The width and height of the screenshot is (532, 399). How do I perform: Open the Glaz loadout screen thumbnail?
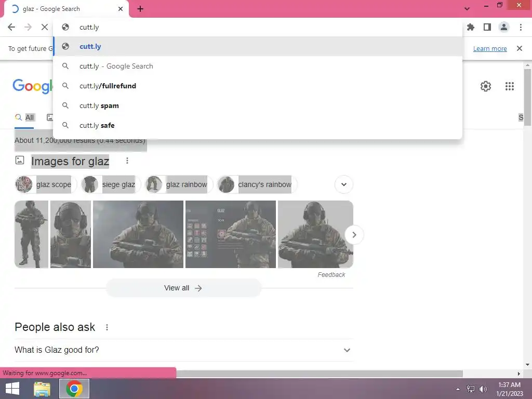(x=230, y=234)
